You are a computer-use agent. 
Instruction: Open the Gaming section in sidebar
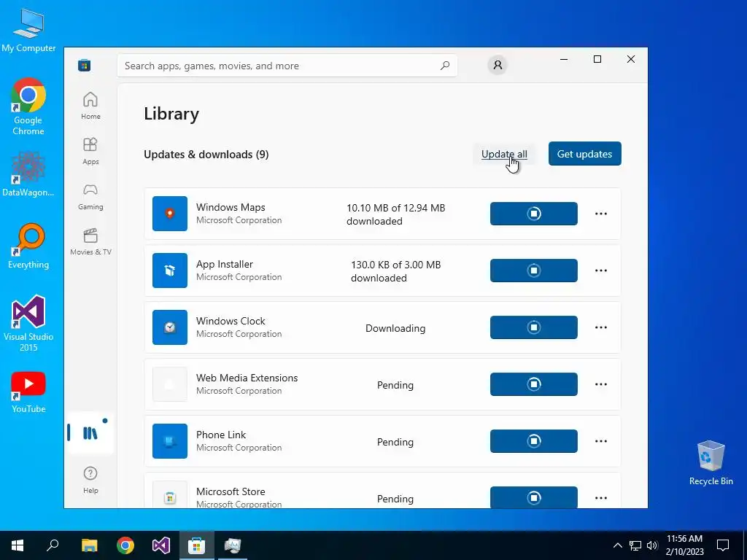pos(90,197)
